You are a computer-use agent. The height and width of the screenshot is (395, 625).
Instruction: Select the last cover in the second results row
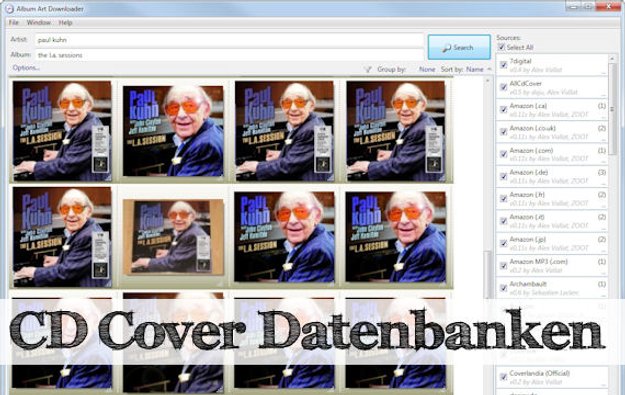[x=395, y=237]
